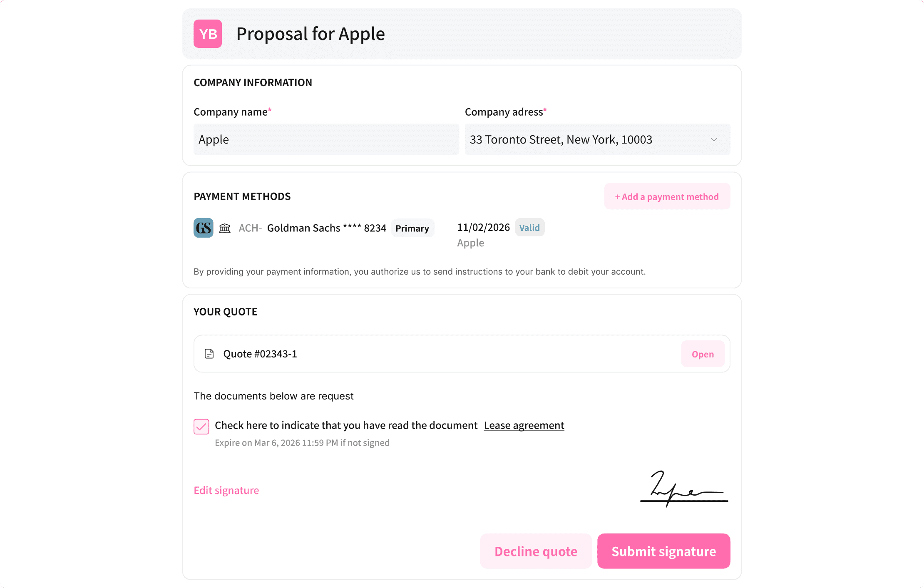
Task: Decline the quote
Action: tap(535, 551)
